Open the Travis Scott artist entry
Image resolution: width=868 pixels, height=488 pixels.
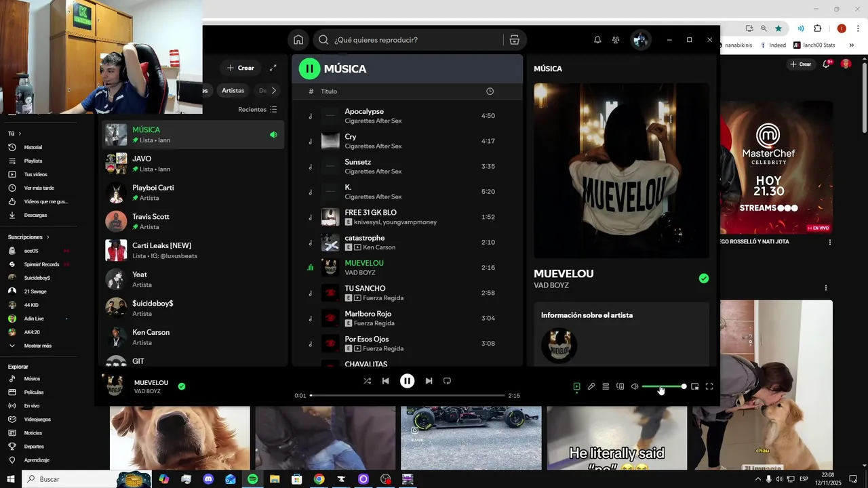[x=193, y=222]
